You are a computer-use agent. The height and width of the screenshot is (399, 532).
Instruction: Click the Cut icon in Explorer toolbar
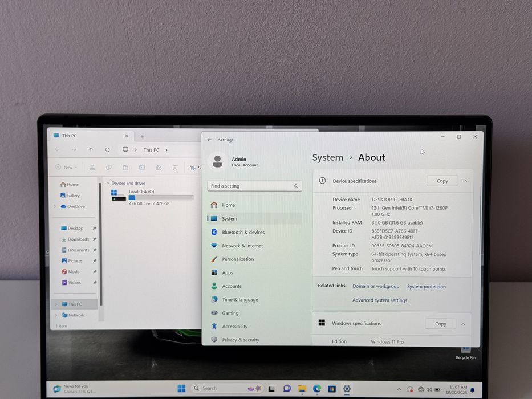92,167
